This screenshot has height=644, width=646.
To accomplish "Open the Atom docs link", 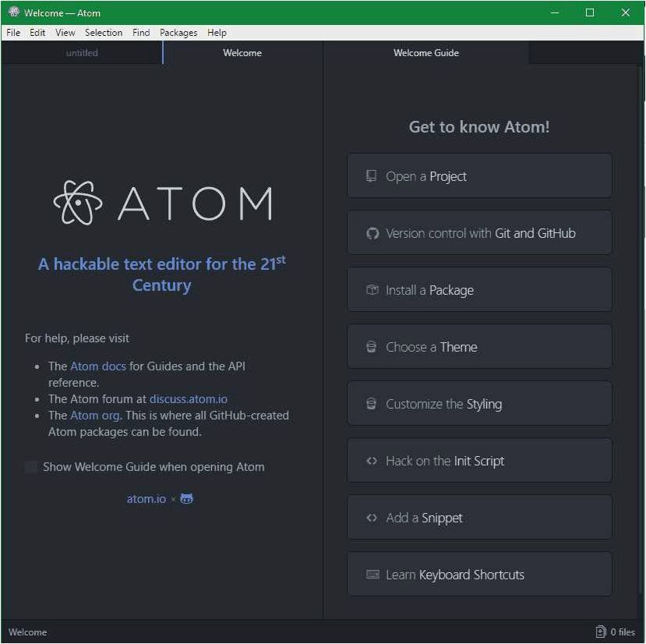I will click(x=98, y=366).
